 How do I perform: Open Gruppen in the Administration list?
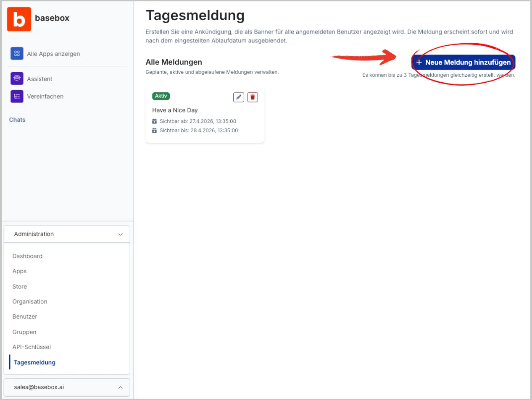[24, 332]
